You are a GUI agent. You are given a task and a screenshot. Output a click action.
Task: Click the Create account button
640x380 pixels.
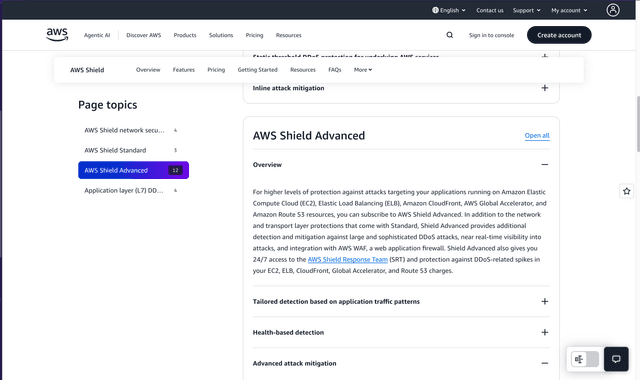[559, 35]
